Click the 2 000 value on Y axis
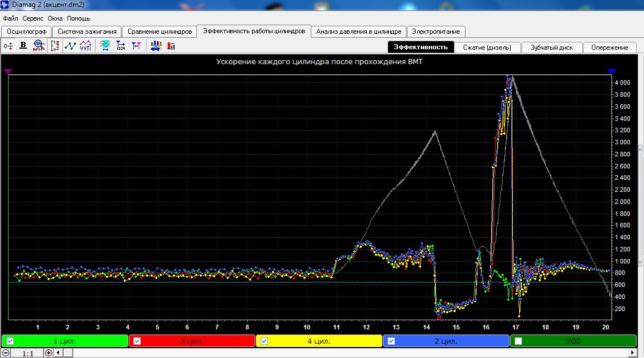This screenshot has height=358, width=644. (x=622, y=202)
